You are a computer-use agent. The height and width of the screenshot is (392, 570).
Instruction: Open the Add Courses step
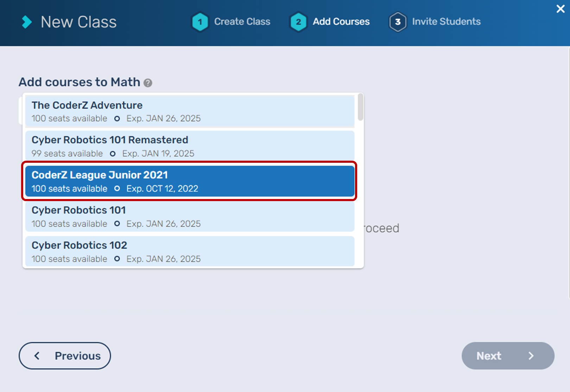[341, 22]
